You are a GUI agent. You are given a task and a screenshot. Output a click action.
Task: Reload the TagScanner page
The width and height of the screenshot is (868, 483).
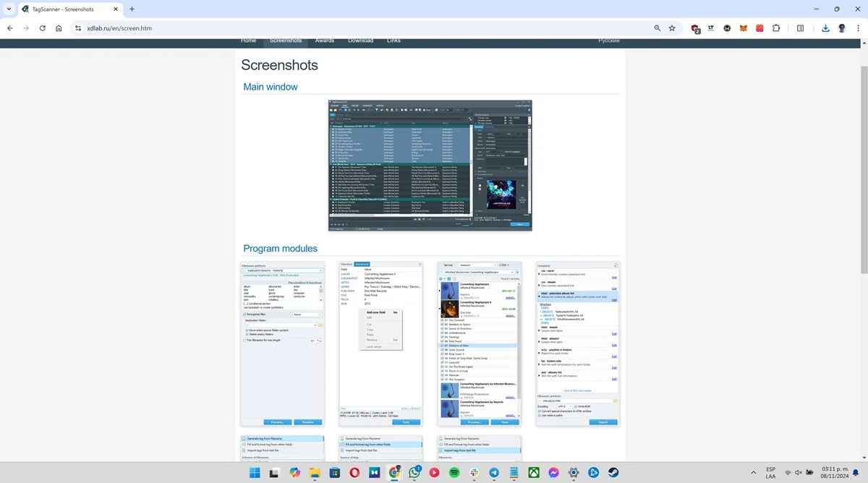click(x=43, y=28)
